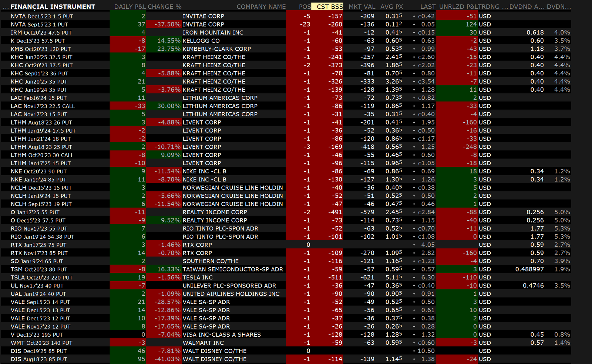
Task: Click TAIWAN SEMICONDUCTOR-SP ADR company name
Action: tap(233, 269)
